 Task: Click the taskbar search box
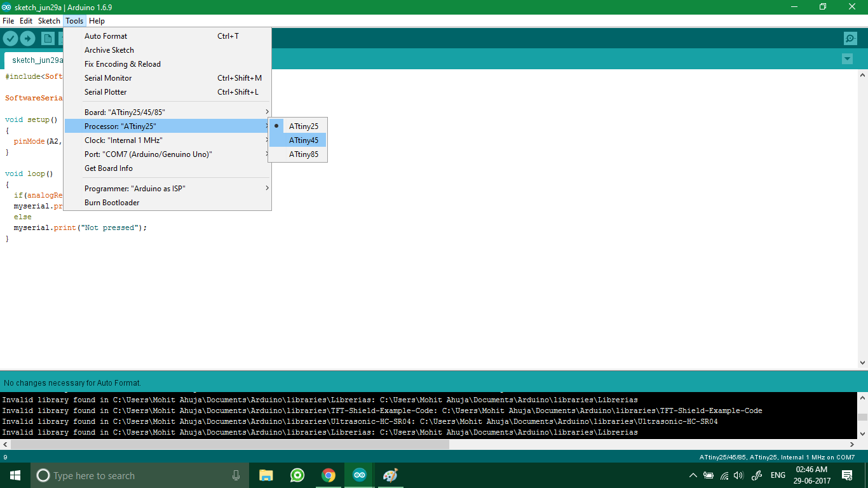140,475
